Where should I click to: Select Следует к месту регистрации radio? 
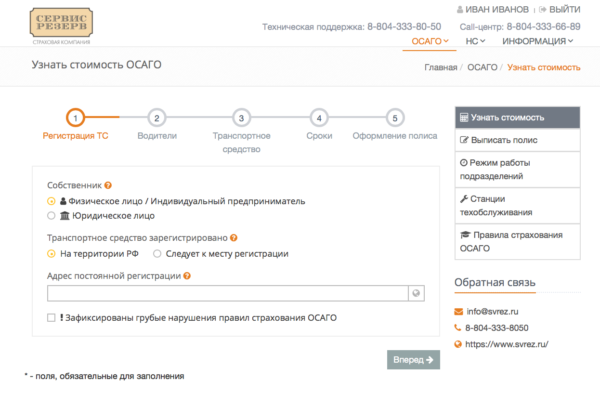pyautogui.click(x=157, y=254)
